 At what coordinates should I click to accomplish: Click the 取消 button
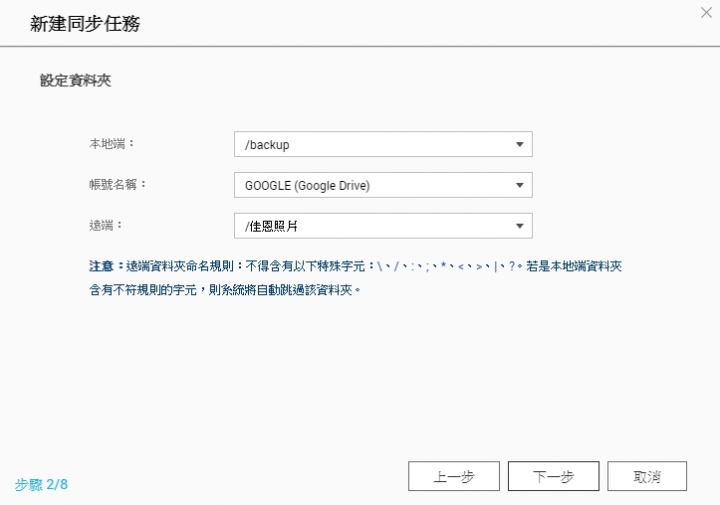[x=647, y=477]
